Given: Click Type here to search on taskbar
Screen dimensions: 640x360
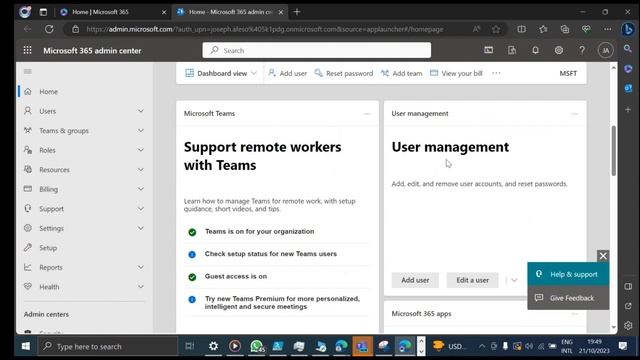Looking at the screenshot, I should click(x=108, y=347).
